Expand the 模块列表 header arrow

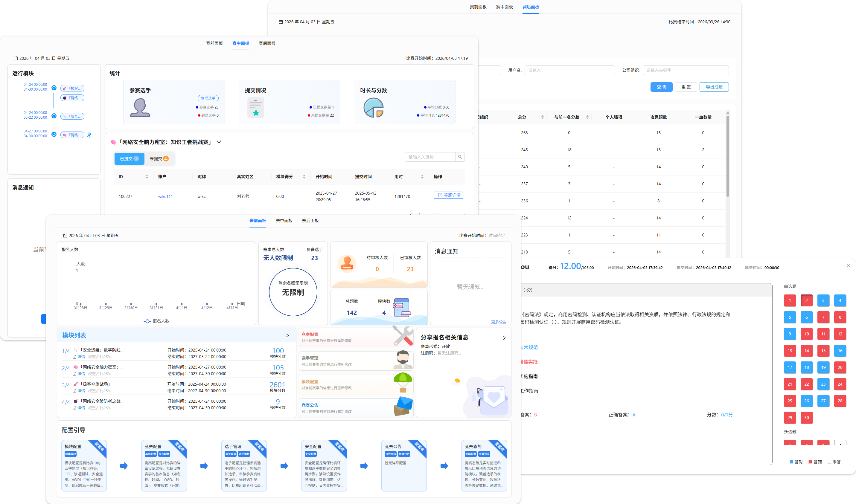(x=287, y=335)
